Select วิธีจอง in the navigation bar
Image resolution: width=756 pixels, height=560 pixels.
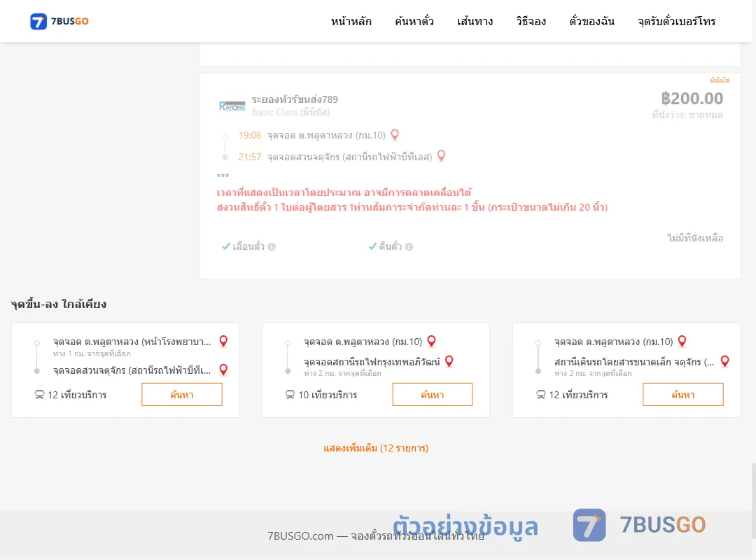531,21
